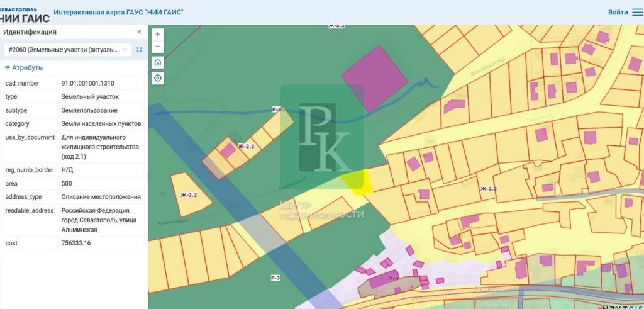The width and height of the screenshot is (644, 309).
Task: Click the cad_number value 91:01:001001:1310
Action: coord(87,83)
